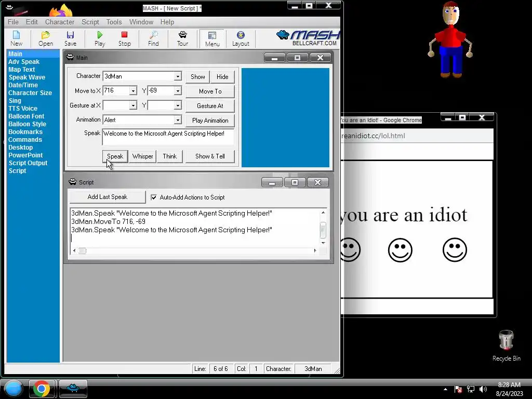Toggle Auto-Add Actions to Script checkbox
This screenshot has width=532, height=399.
pyautogui.click(x=154, y=197)
